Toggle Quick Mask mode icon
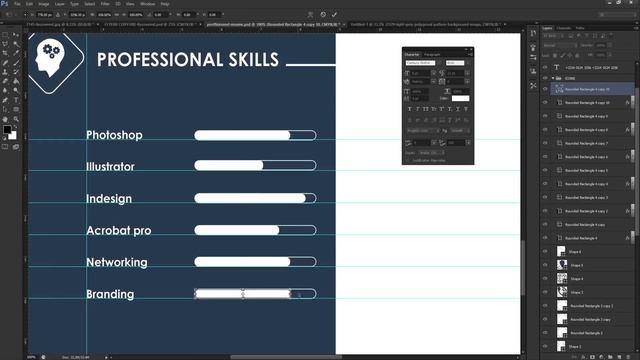 (5, 147)
